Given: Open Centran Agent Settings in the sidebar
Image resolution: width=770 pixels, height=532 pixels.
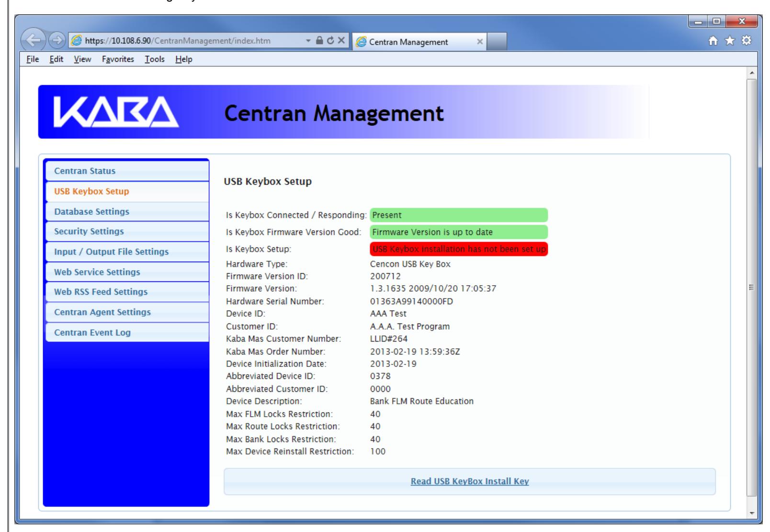Looking at the screenshot, I should point(127,312).
